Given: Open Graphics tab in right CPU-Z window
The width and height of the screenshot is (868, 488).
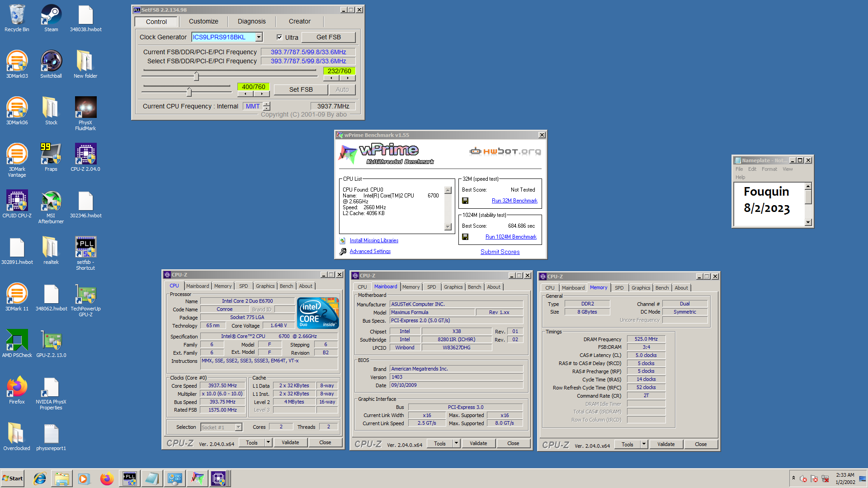Looking at the screenshot, I should click(641, 288).
